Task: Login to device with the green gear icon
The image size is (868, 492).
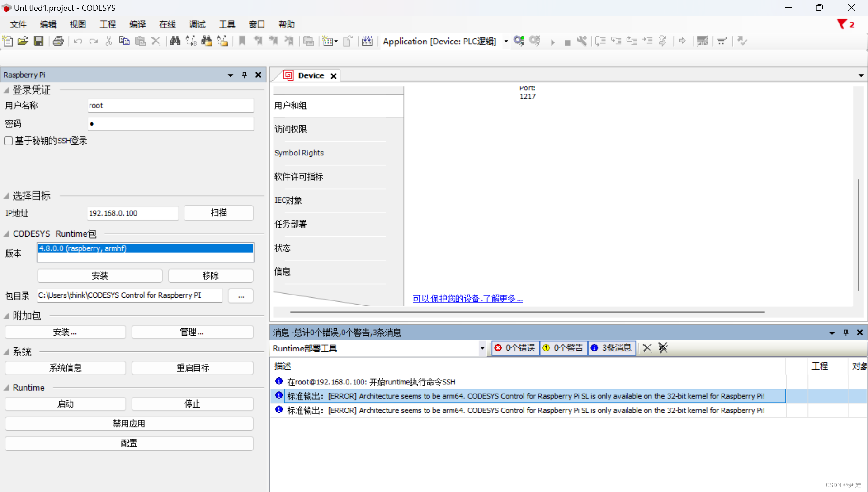Action: [519, 41]
